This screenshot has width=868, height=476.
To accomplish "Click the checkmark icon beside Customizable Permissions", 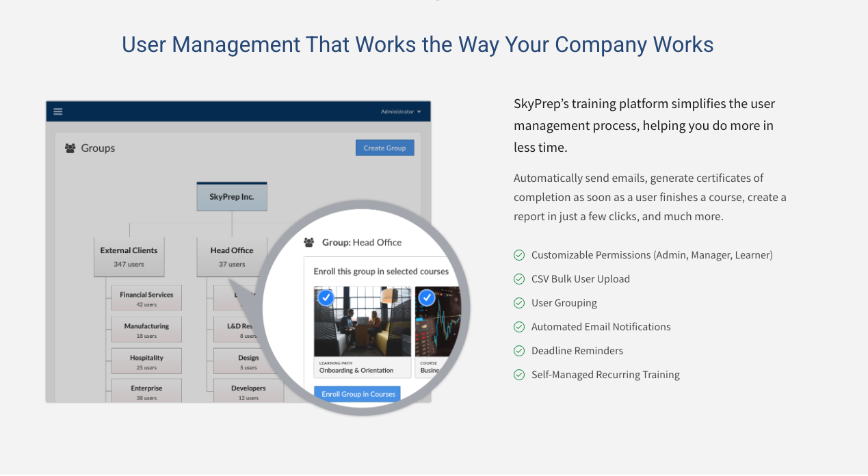I will 519,255.
